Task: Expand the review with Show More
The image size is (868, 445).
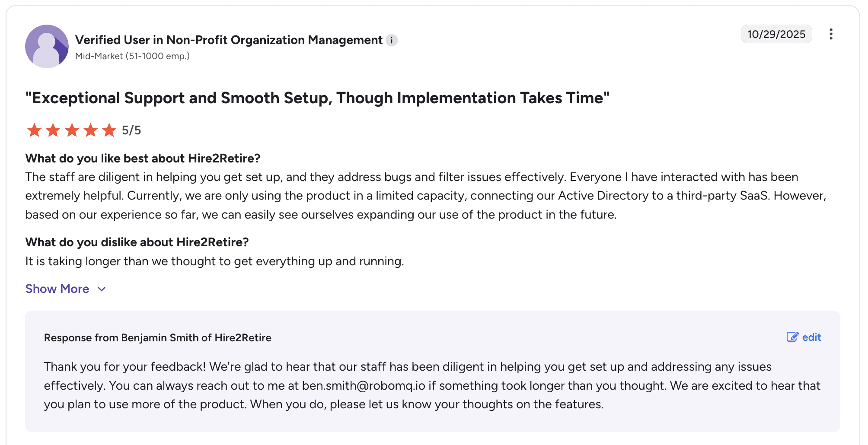Action: pos(57,289)
